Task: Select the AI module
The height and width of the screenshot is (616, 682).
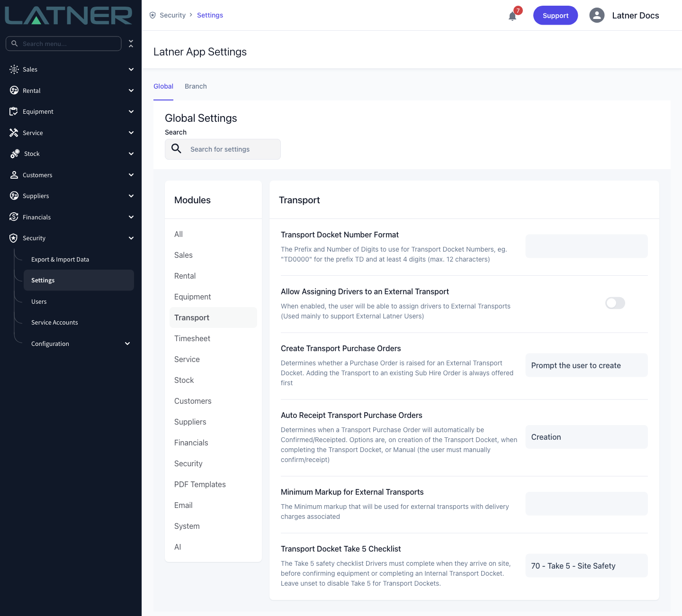Action: [213, 547]
